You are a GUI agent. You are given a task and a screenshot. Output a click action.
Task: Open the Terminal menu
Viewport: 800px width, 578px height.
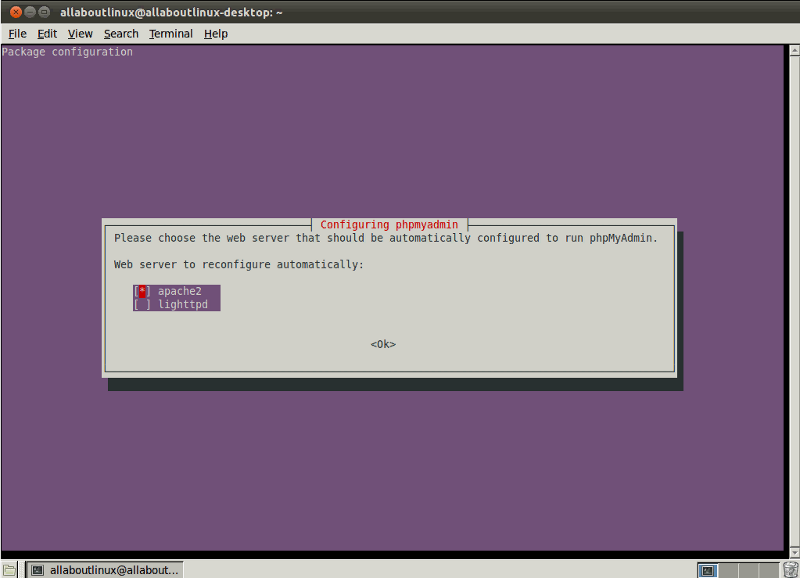pyautogui.click(x=171, y=34)
